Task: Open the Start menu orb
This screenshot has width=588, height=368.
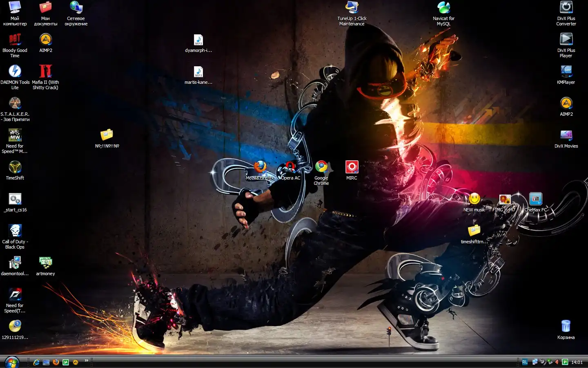Action: click(x=12, y=362)
